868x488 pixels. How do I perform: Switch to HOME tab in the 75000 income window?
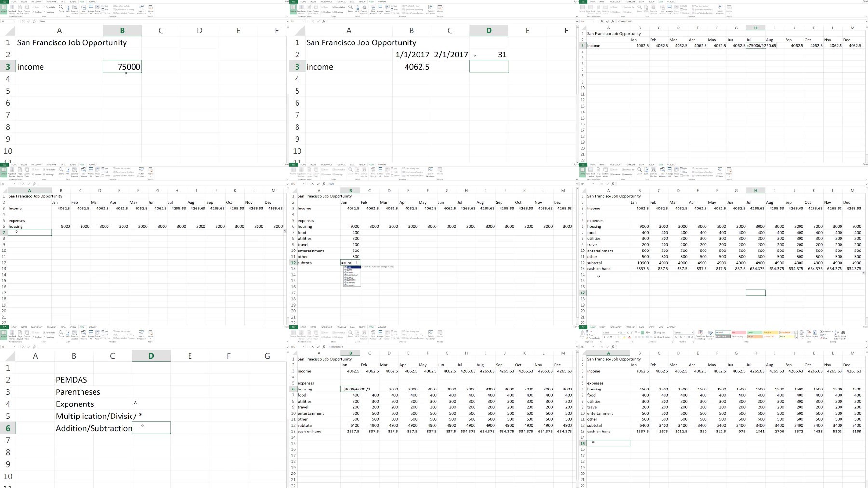[14, 2]
